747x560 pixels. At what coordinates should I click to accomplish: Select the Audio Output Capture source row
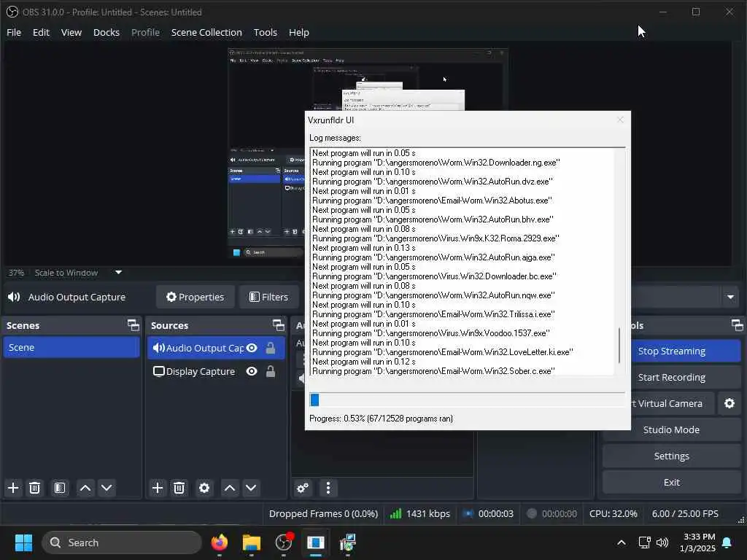tap(216, 348)
